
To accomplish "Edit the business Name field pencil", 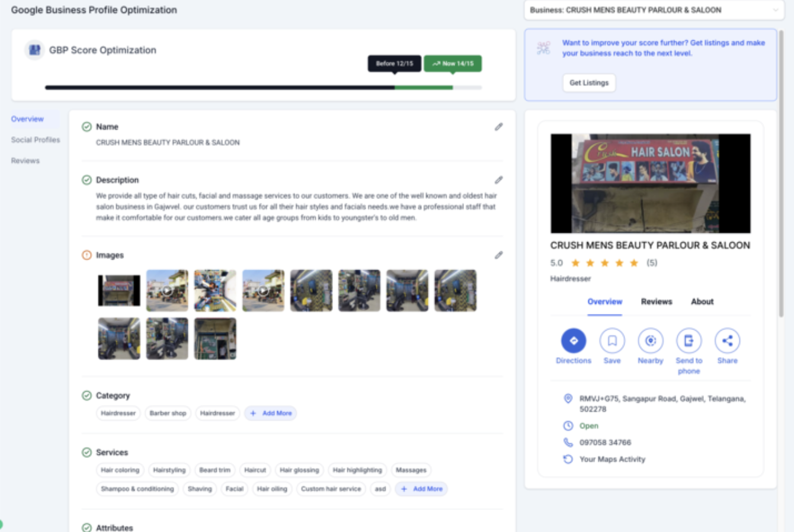I will [x=499, y=127].
